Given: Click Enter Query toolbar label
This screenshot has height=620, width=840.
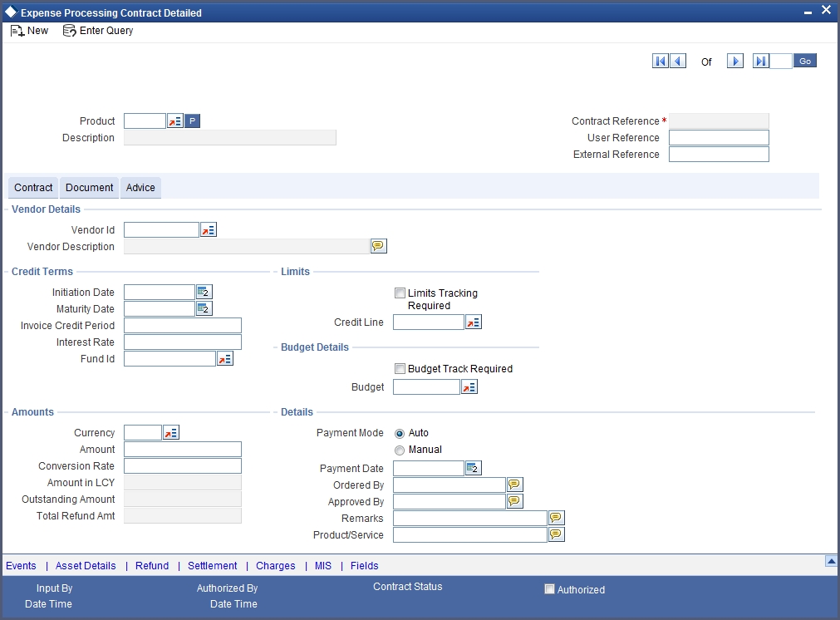Looking at the screenshot, I should coord(106,31).
